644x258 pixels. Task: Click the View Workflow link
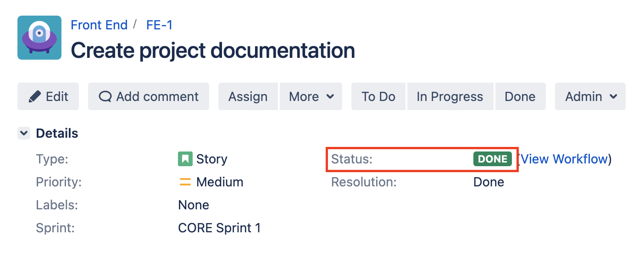point(564,159)
